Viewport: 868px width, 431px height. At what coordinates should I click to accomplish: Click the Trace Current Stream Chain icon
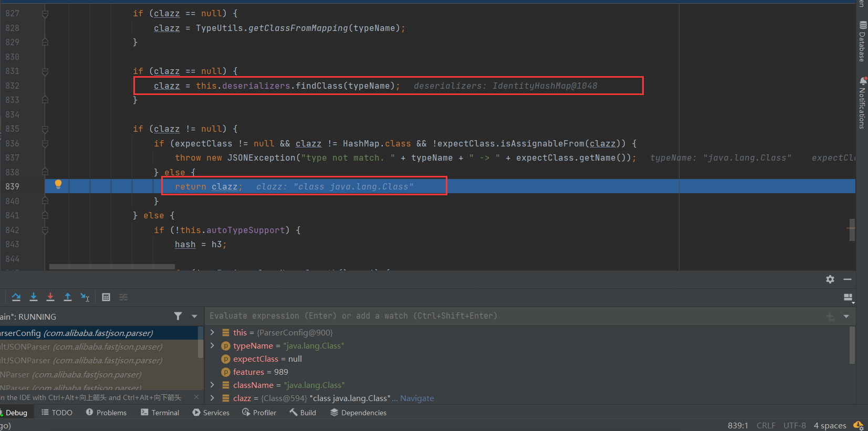[123, 297]
